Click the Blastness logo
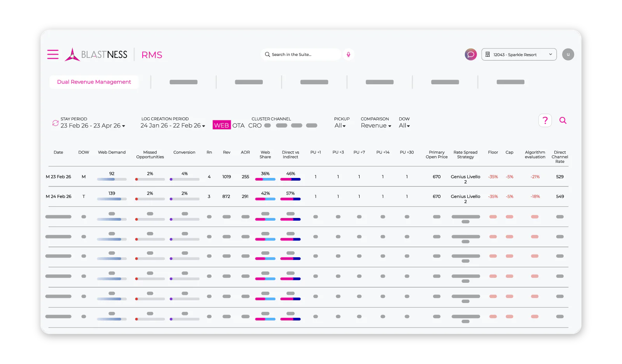Image resolution: width=622 pixels, height=364 pixels. (96, 54)
